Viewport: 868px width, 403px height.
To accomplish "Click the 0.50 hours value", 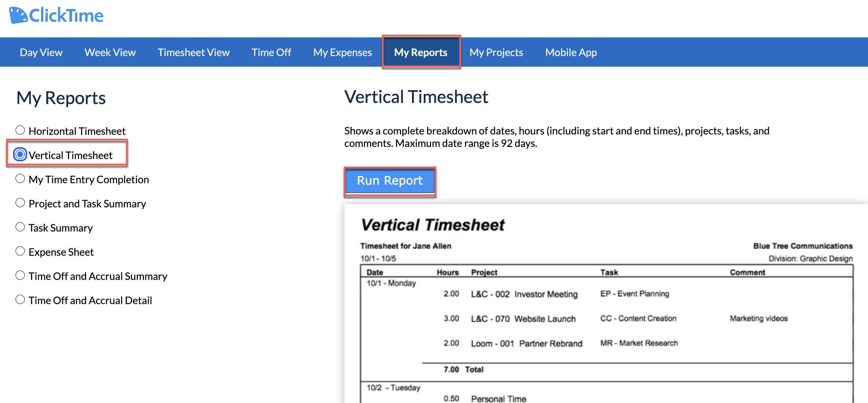I will click(x=451, y=398).
